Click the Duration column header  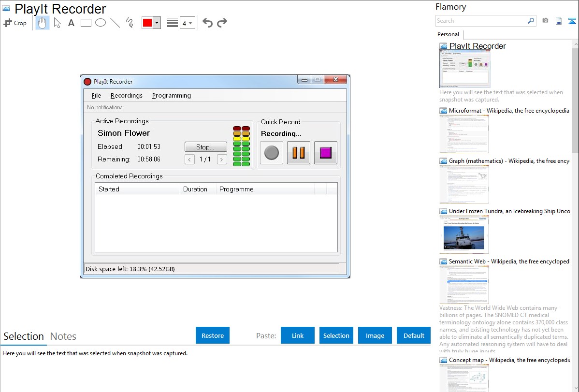[198, 189]
